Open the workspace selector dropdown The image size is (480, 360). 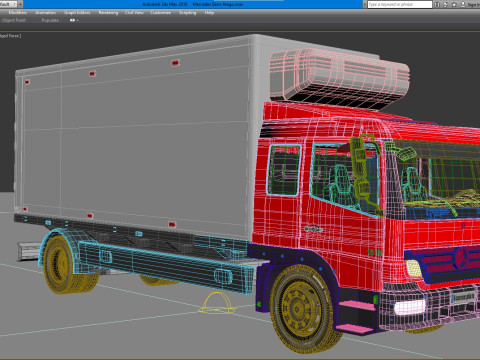point(8,4)
